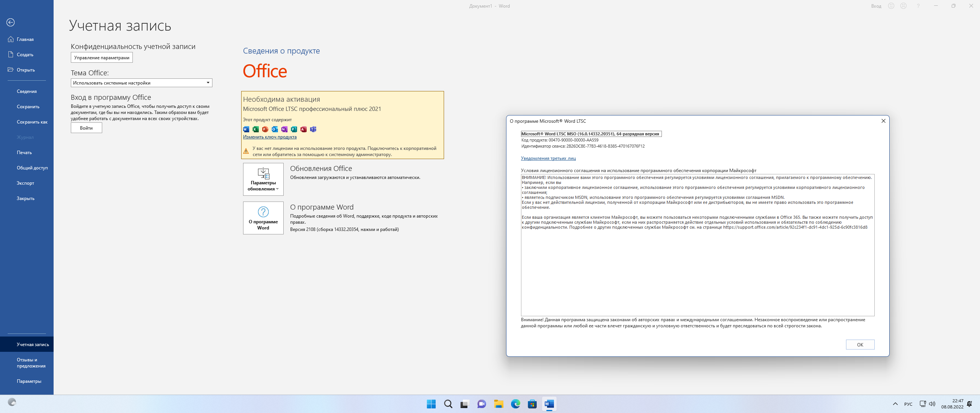Click the Версия 2108 build text
The image size is (980, 413).
tap(344, 229)
